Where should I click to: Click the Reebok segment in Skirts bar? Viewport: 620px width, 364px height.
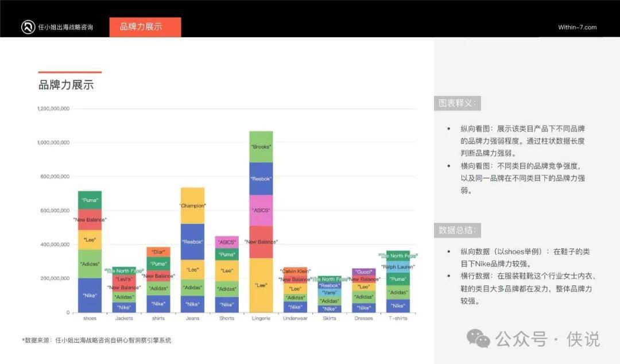click(x=330, y=286)
